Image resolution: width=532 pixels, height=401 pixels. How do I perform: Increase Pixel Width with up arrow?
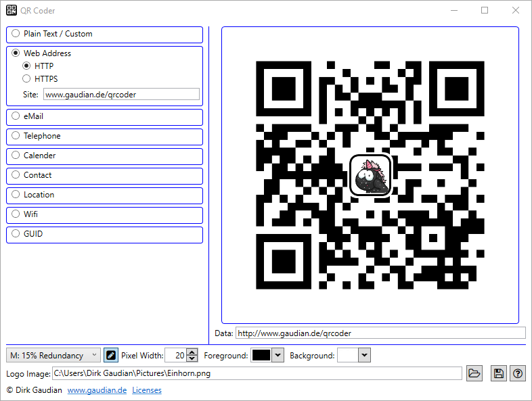pos(192,352)
